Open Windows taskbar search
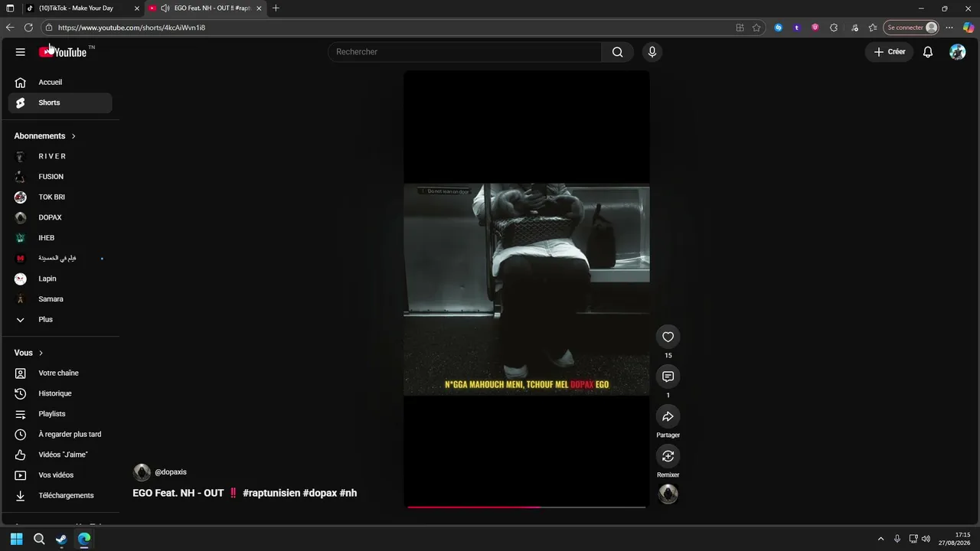Image resolution: width=980 pixels, height=551 pixels. pyautogui.click(x=39, y=539)
